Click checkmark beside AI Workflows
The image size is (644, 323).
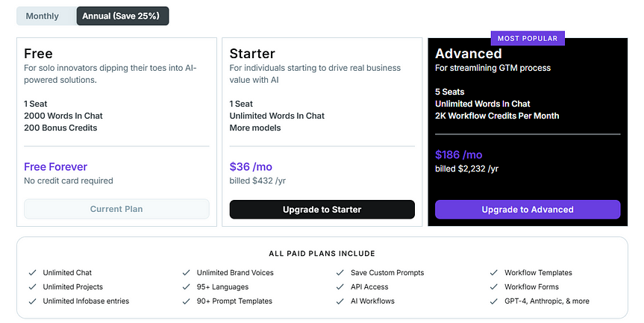pyautogui.click(x=340, y=301)
